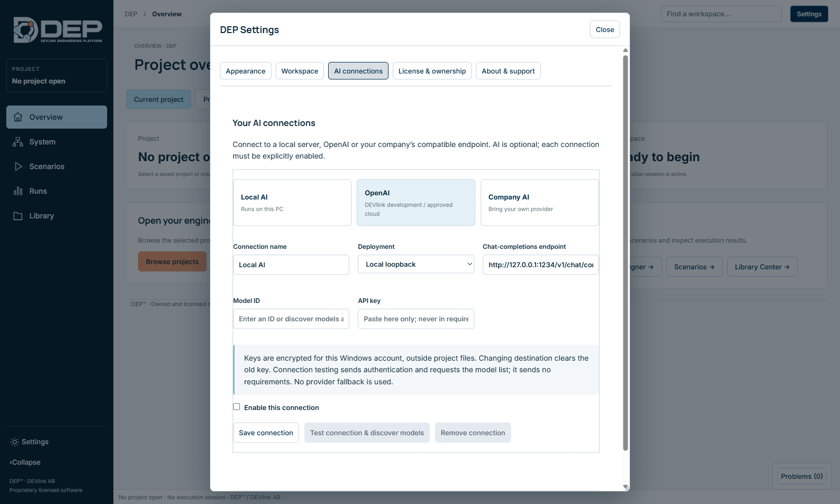The height and width of the screenshot is (504, 840).
Task: Save the connection
Action: (266, 433)
